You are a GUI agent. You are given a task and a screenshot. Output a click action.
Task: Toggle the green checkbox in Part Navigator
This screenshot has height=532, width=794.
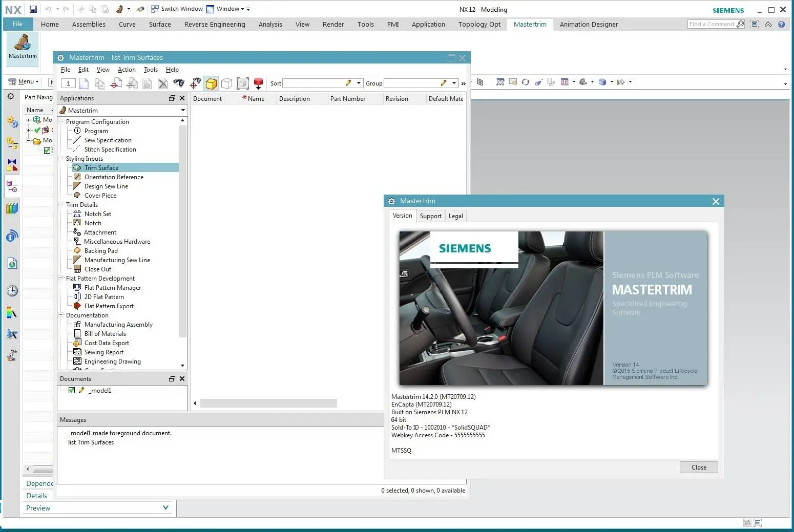(x=47, y=151)
